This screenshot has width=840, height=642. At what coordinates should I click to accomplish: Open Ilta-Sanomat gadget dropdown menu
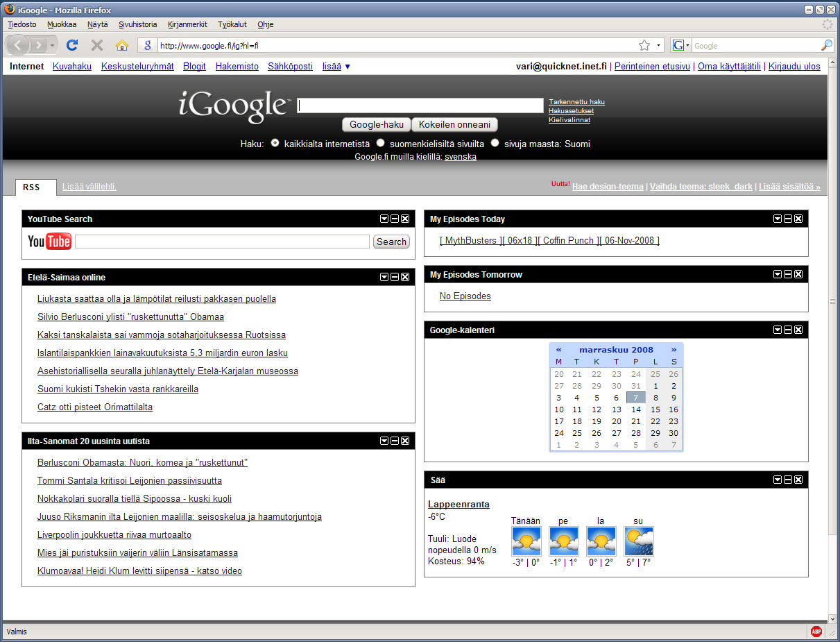pos(384,441)
